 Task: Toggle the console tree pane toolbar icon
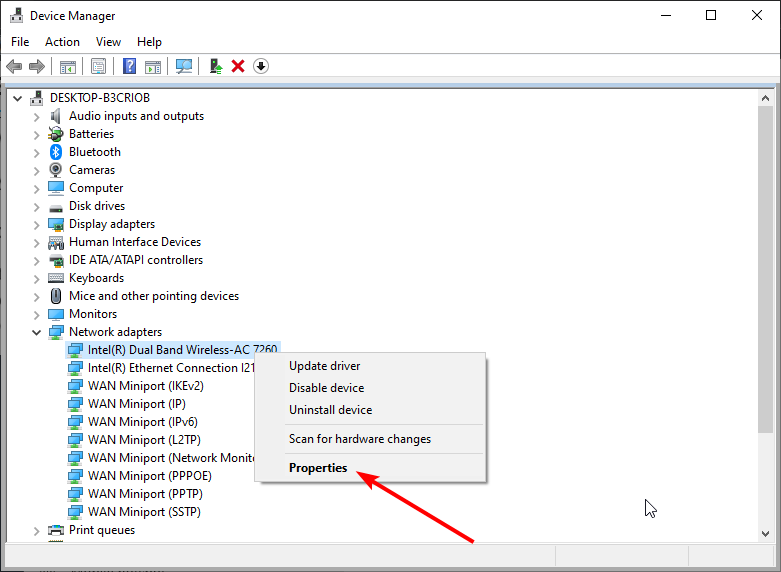coord(68,66)
